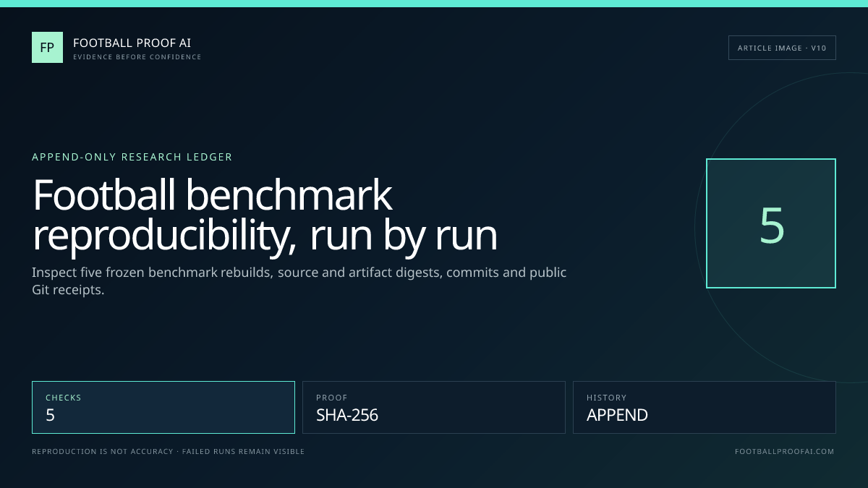
Task: Open the FOOTBALLPROOFAI.COM link
Action: point(784,452)
